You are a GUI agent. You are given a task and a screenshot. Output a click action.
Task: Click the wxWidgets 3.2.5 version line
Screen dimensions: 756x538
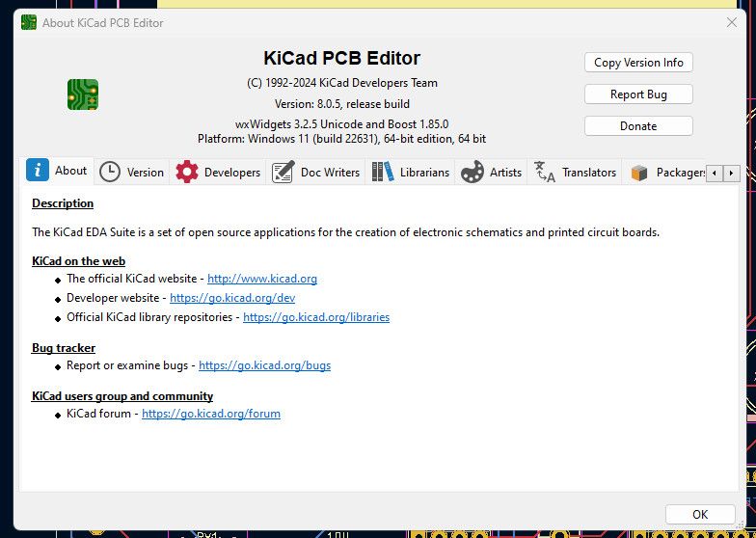[x=341, y=124]
